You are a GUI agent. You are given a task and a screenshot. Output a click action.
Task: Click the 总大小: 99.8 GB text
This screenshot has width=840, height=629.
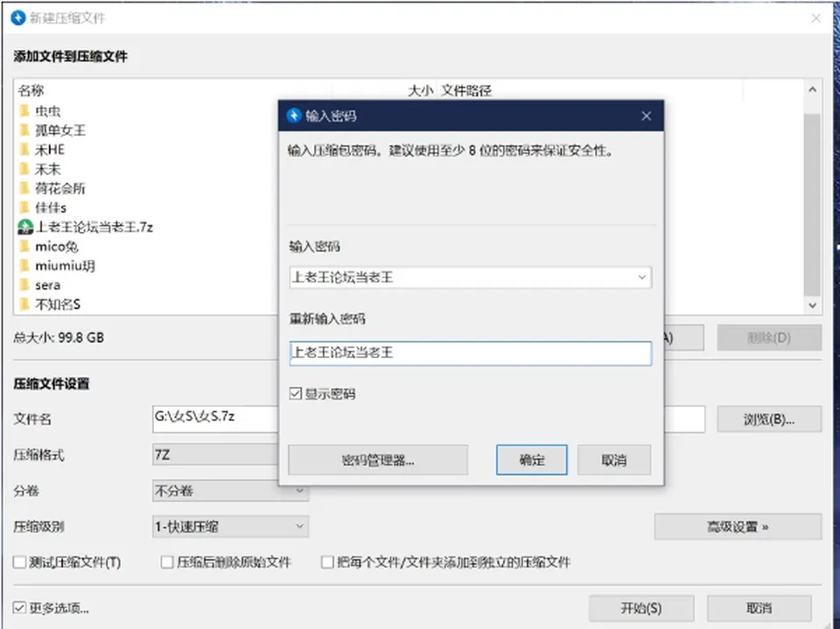coord(59,338)
